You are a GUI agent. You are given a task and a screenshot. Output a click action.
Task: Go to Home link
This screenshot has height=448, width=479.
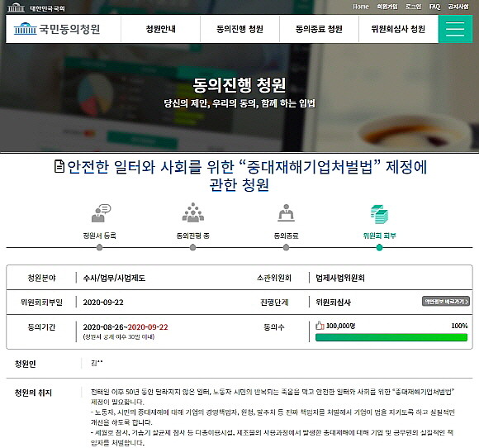361,7
